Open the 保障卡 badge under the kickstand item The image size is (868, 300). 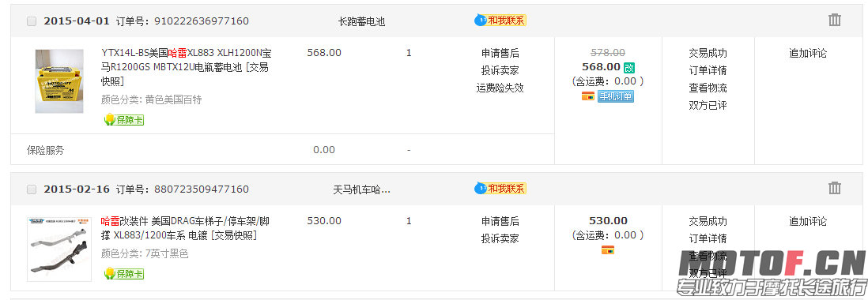pyautogui.click(x=124, y=273)
